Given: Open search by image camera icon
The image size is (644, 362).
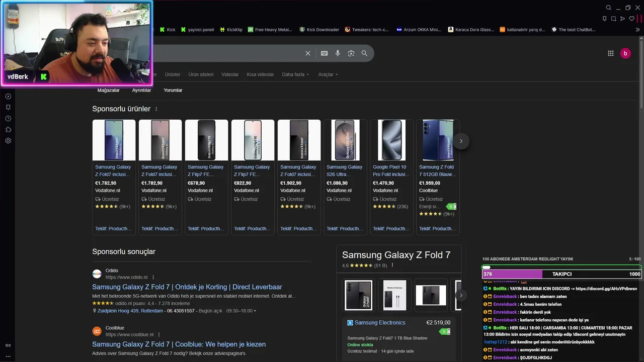Looking at the screenshot, I should [x=351, y=53].
